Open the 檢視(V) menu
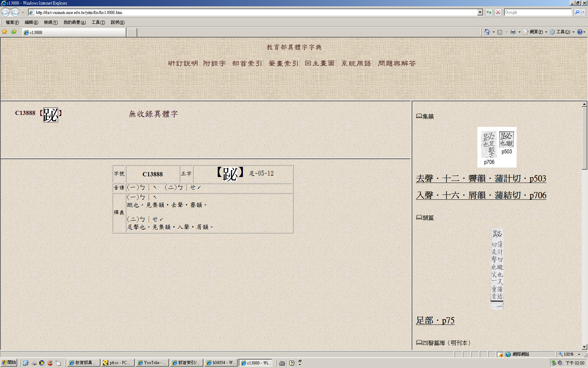The height and width of the screenshot is (368, 588). (x=51, y=22)
